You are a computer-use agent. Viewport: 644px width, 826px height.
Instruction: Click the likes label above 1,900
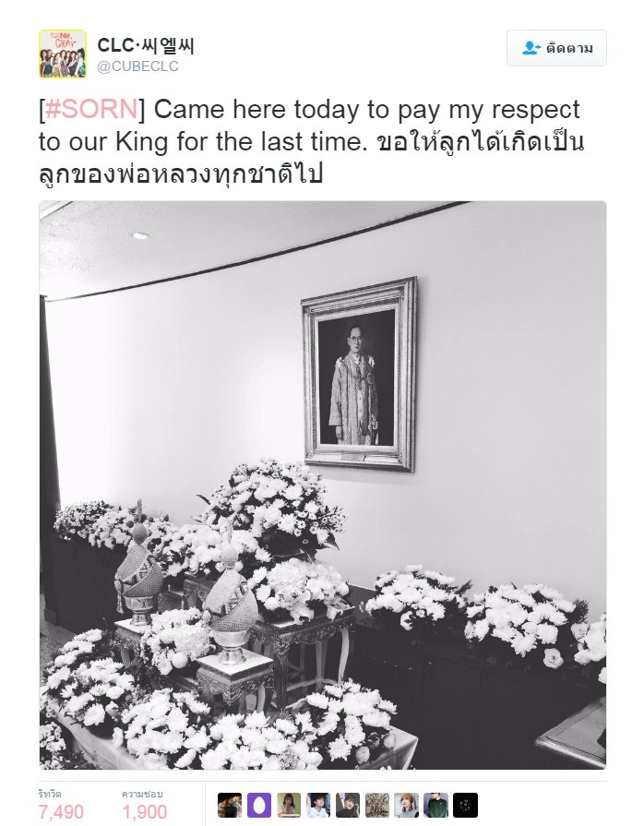(142, 794)
